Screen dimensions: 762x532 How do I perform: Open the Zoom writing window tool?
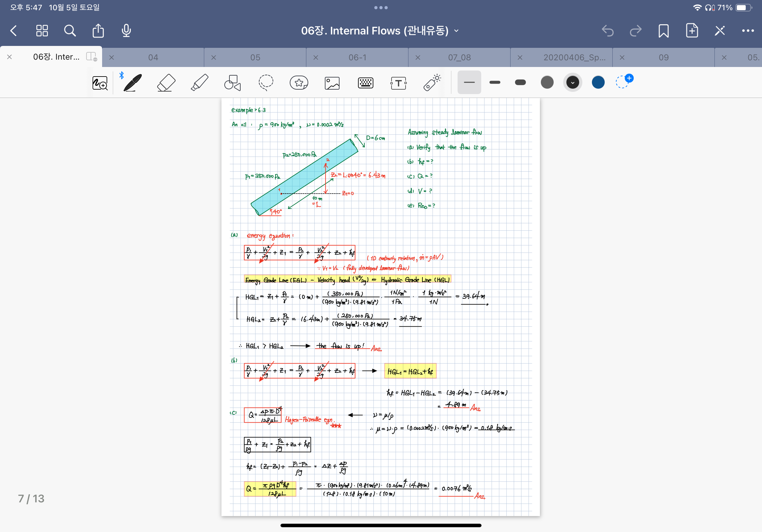(100, 83)
